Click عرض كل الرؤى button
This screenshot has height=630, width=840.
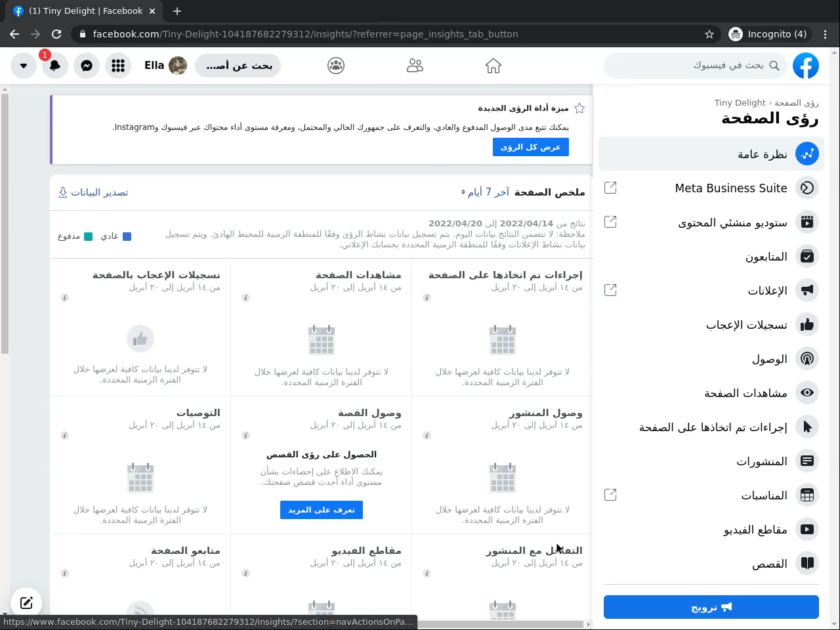[x=530, y=147]
